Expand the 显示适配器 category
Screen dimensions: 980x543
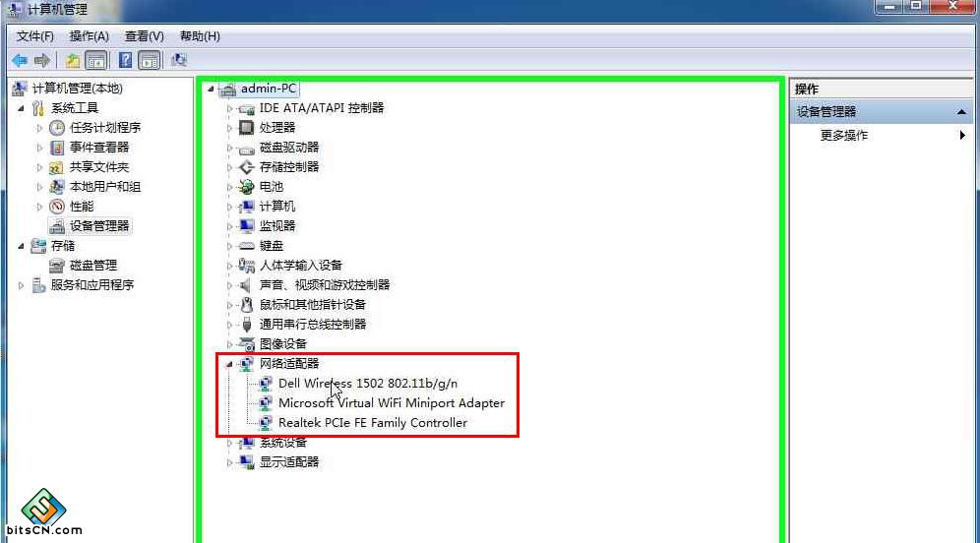click(x=229, y=462)
